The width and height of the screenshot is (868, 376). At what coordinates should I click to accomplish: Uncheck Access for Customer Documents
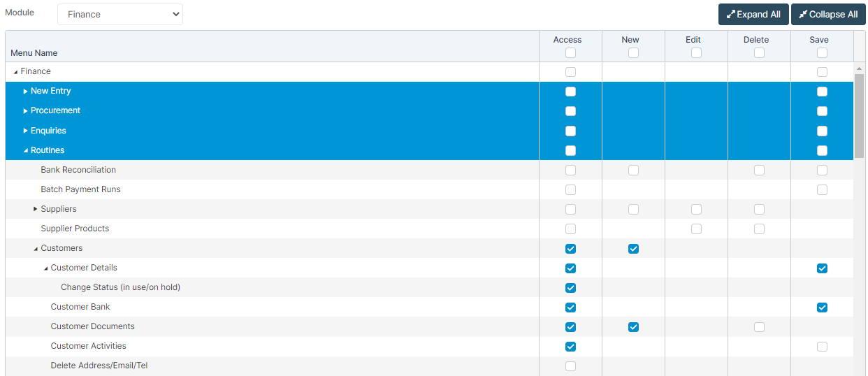571,326
